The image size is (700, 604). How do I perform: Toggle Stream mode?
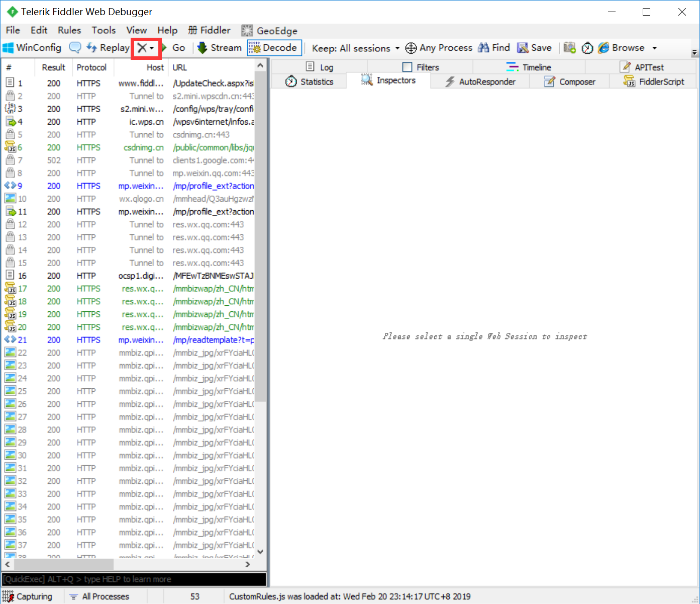click(220, 48)
